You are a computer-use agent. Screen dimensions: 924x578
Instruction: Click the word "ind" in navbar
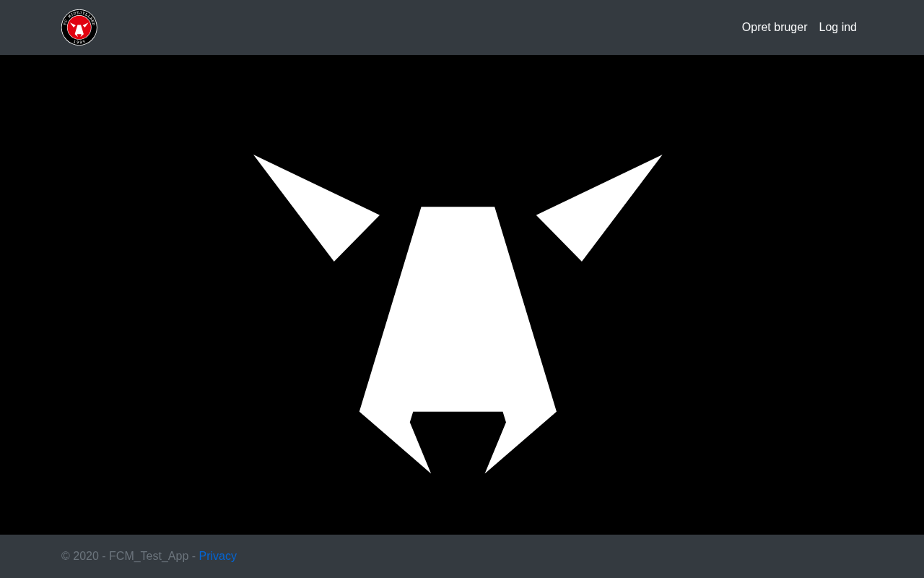tap(847, 27)
